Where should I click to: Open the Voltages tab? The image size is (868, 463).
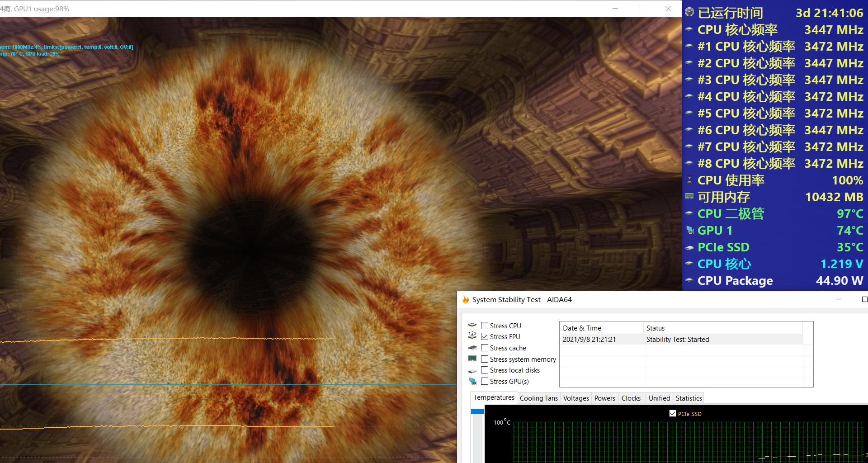[x=576, y=398]
